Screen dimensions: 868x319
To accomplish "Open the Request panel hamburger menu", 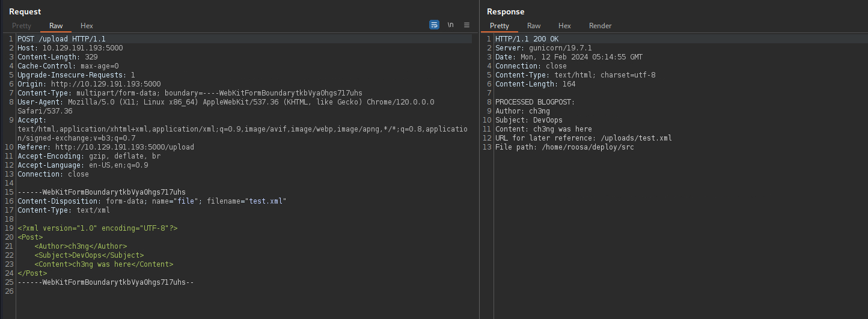I will pyautogui.click(x=466, y=25).
